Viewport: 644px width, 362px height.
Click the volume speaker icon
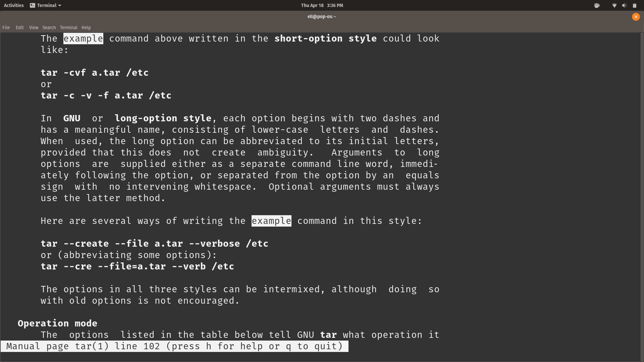624,5
